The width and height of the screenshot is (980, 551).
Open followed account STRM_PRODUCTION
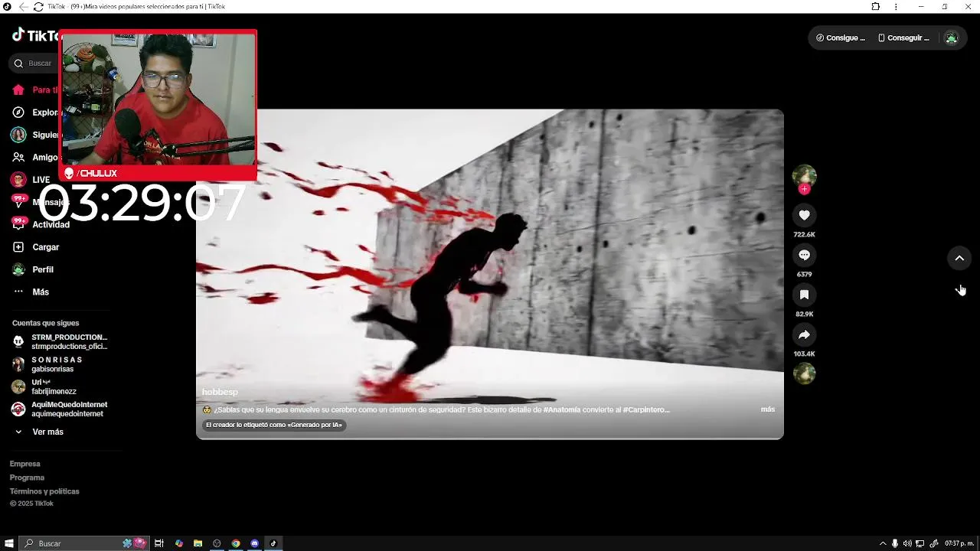point(60,341)
